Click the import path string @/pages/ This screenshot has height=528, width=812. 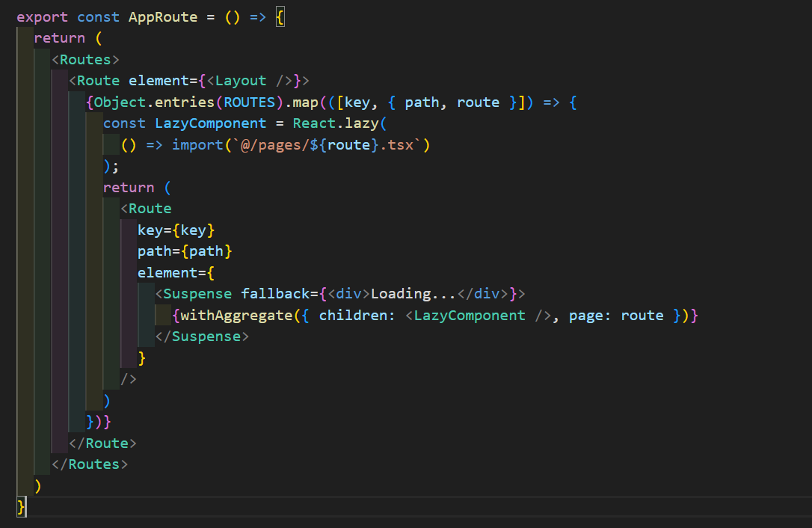(x=275, y=144)
